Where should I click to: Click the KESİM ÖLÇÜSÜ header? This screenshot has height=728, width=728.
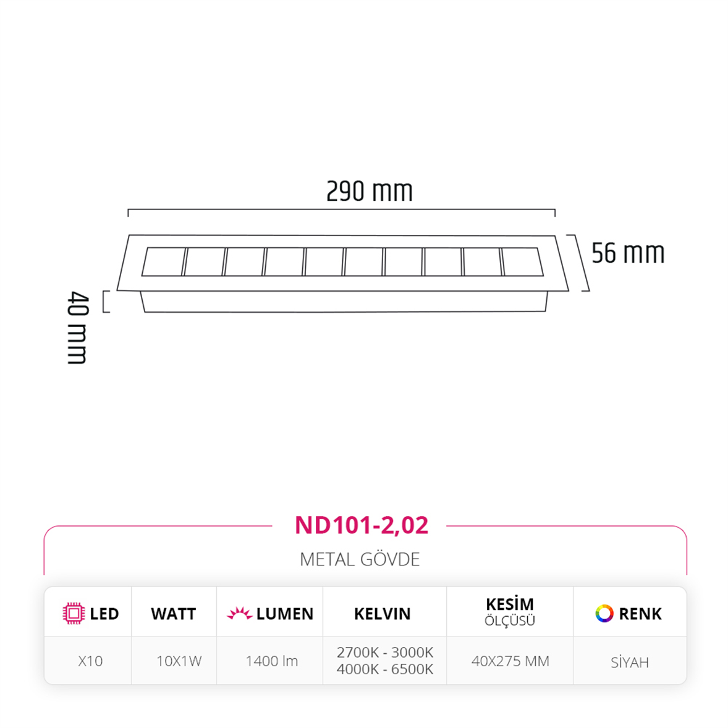click(x=510, y=611)
